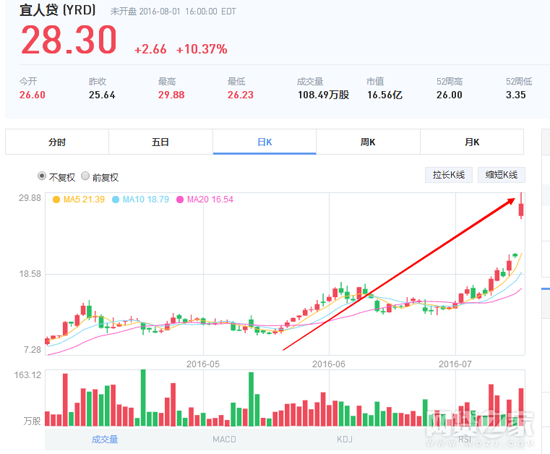Click the 最低 value 26.23
This screenshot has width=550, height=454.
tap(240, 95)
